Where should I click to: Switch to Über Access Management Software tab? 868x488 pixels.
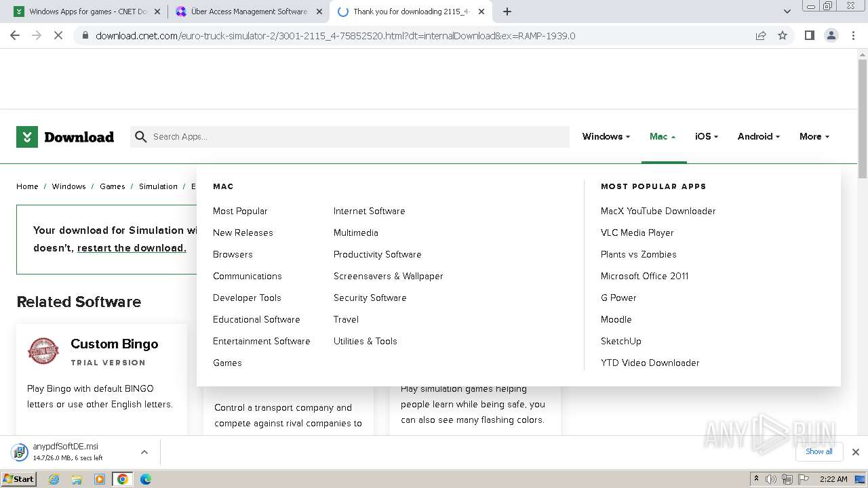coord(248,12)
